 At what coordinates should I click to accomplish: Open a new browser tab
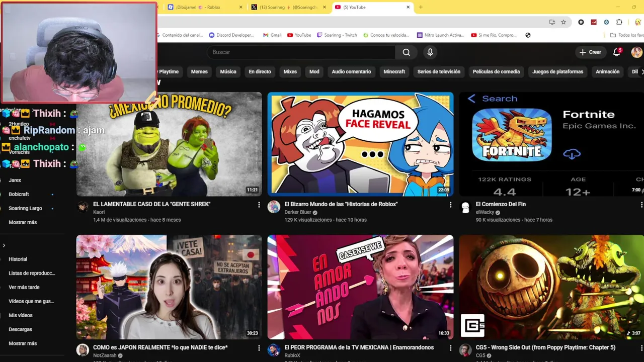(421, 7)
